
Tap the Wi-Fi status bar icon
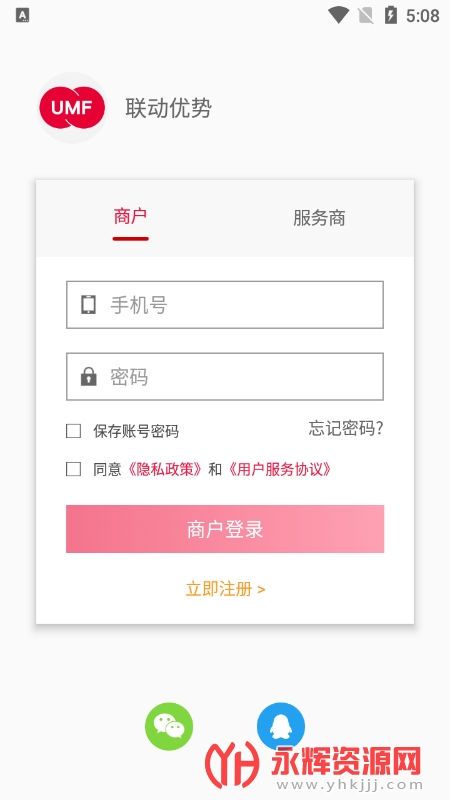(x=338, y=15)
